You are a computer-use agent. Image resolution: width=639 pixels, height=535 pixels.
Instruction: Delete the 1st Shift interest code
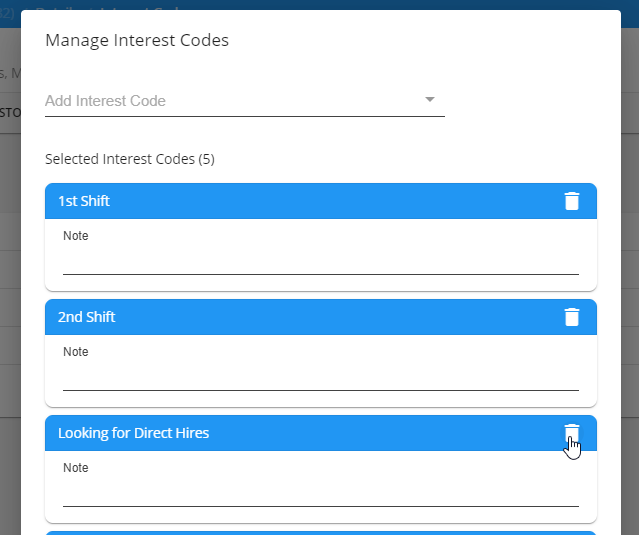(x=571, y=201)
